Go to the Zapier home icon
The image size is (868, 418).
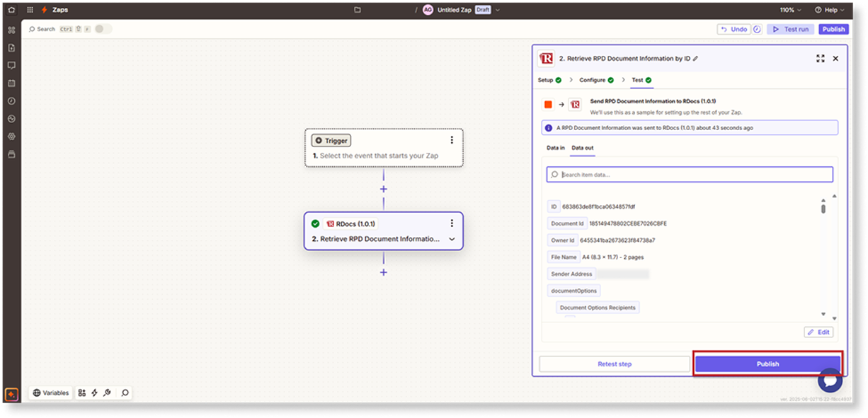click(11, 10)
